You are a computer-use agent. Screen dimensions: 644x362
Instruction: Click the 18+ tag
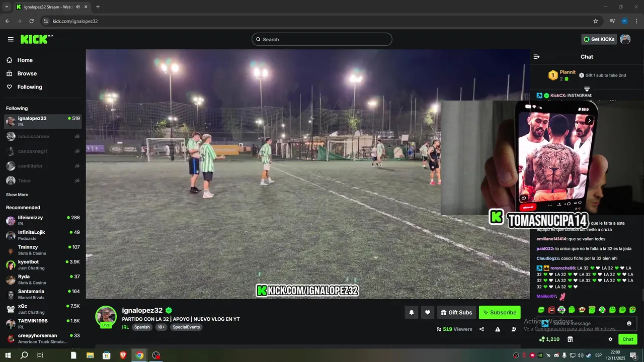point(161,327)
